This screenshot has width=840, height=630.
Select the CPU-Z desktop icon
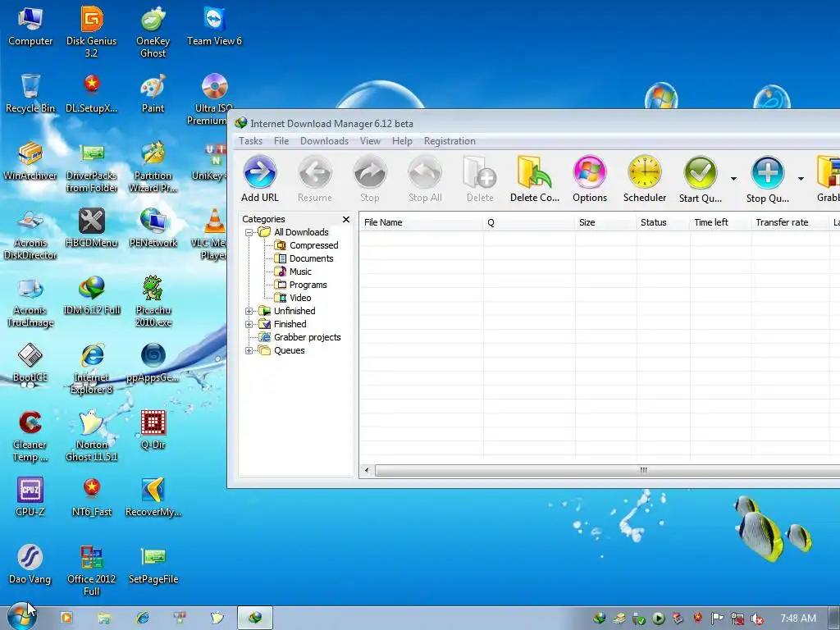(x=30, y=497)
